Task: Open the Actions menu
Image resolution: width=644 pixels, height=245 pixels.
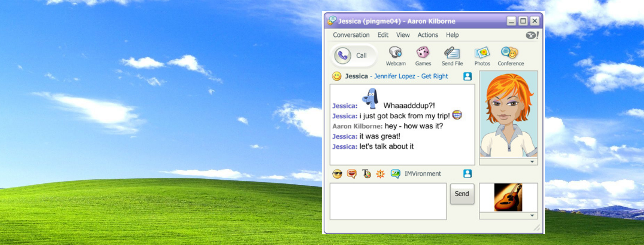Action: point(428,35)
